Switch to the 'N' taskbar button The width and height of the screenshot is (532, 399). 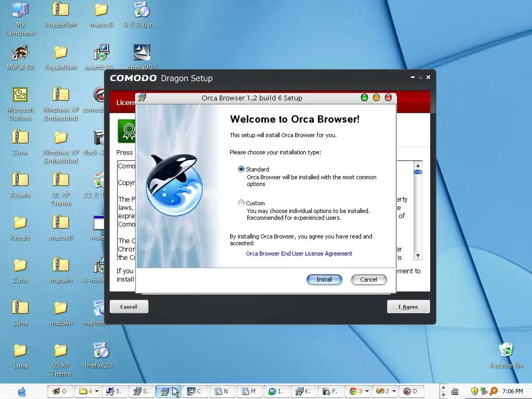(x=222, y=391)
